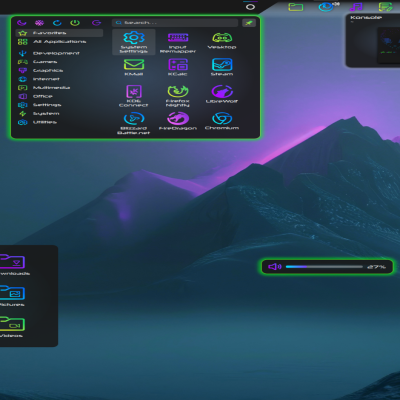Open KMail application
The image size is (400, 400).
pos(134,67)
